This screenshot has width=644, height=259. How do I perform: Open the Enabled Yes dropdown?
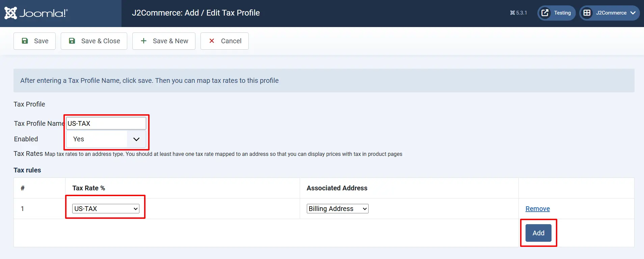tap(106, 139)
